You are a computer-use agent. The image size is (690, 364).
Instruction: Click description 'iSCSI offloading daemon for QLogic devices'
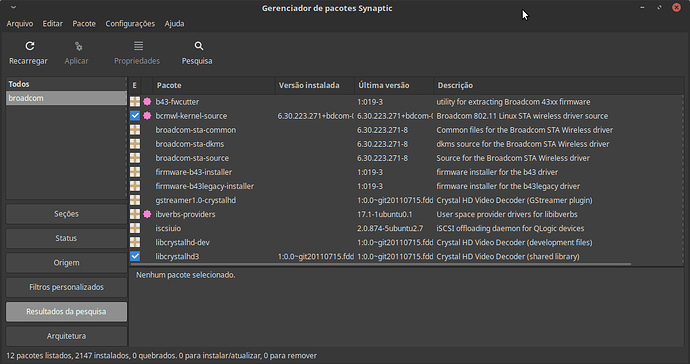[x=510, y=228]
